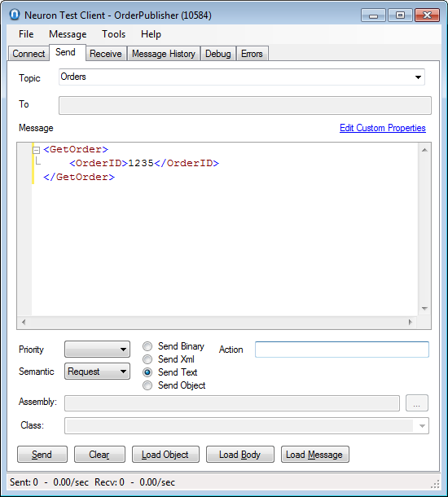Click the Load Body button
The image size is (448, 497).
239,455
